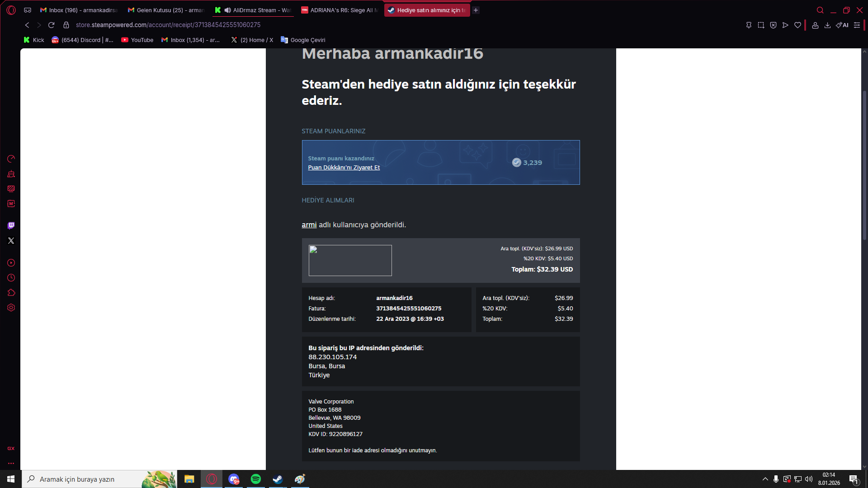The image size is (868, 488).
Task: Open X panel in sidebar
Action: coord(11,241)
